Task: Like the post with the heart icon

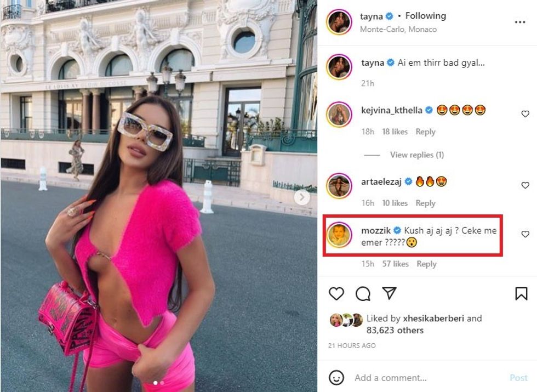Action: (336, 294)
